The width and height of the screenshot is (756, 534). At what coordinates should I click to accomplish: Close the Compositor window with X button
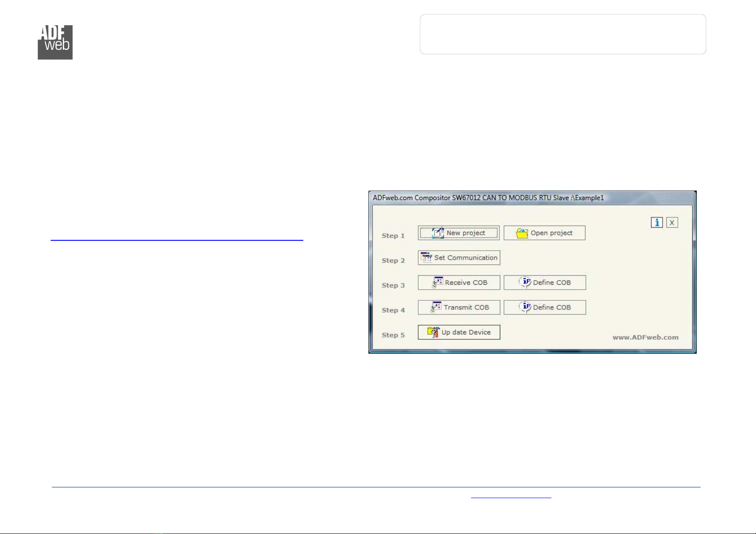[672, 222]
